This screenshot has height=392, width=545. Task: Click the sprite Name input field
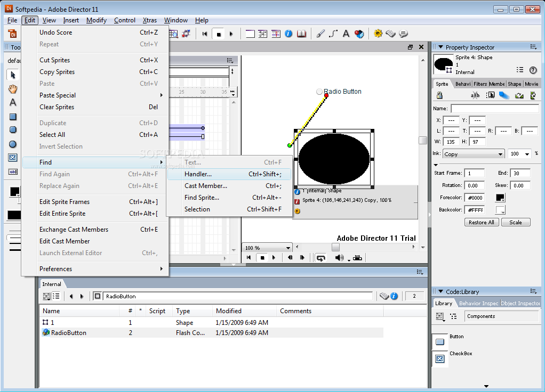[494, 108]
